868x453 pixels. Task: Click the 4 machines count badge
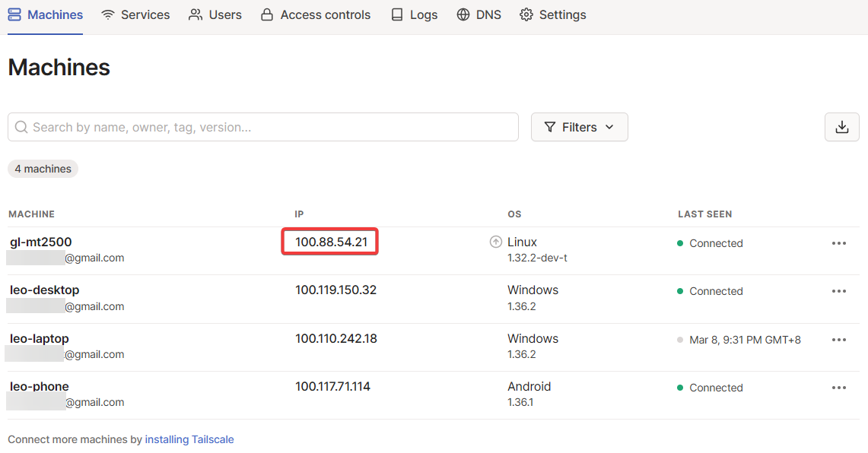coord(43,169)
